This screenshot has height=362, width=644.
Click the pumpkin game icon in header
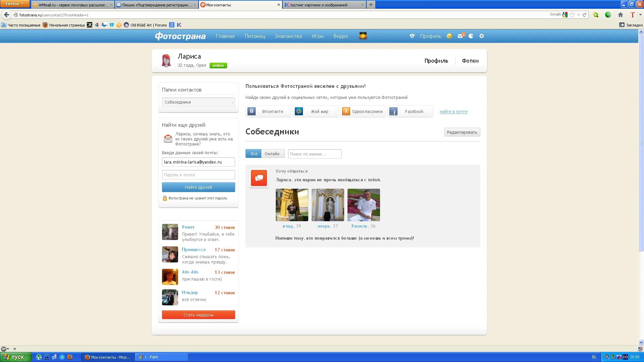pos(363,36)
